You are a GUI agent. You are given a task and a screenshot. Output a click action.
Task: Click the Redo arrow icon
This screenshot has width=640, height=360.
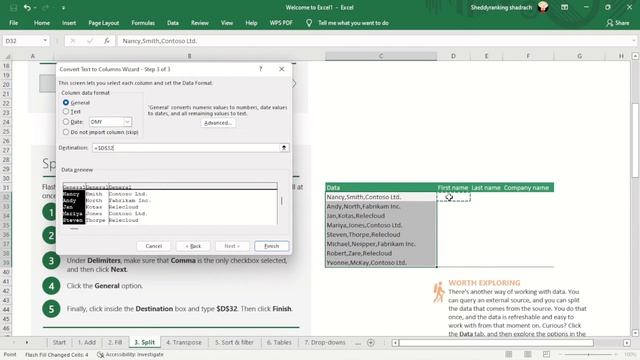45,7
